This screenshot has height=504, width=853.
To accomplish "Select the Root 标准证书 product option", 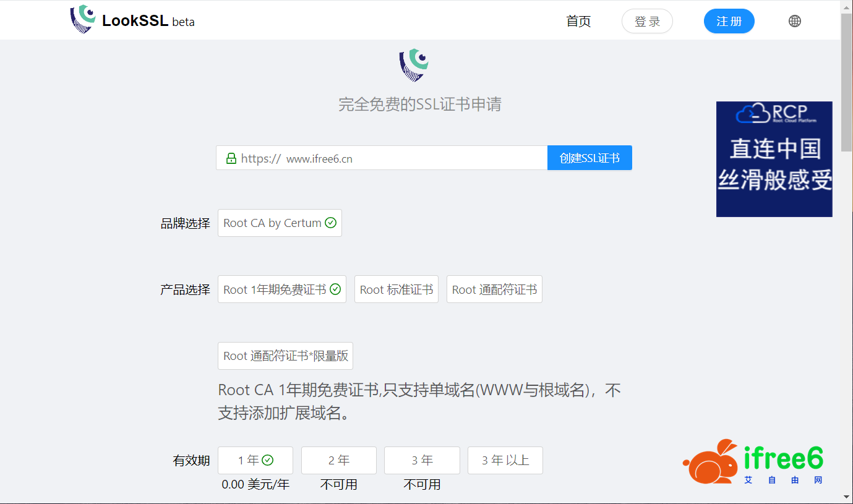I will coord(396,289).
